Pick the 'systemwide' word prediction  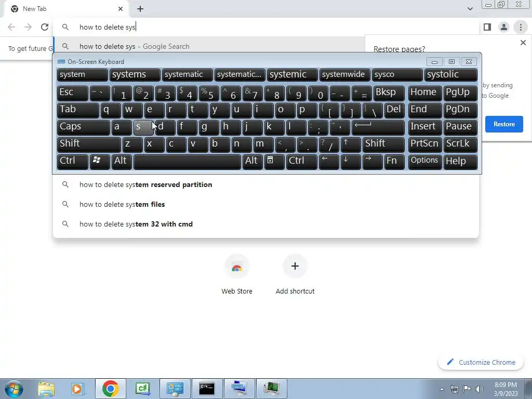click(x=345, y=75)
